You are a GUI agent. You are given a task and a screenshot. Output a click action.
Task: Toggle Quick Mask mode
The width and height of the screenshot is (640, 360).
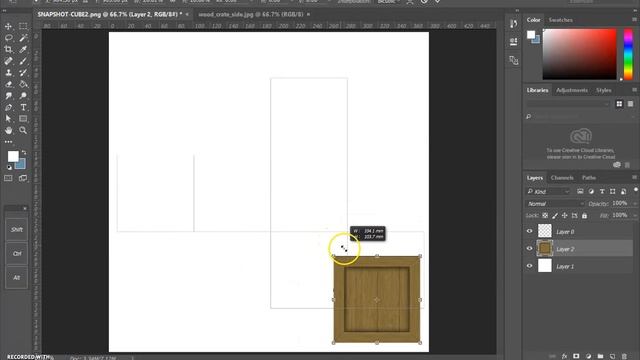tap(8, 178)
